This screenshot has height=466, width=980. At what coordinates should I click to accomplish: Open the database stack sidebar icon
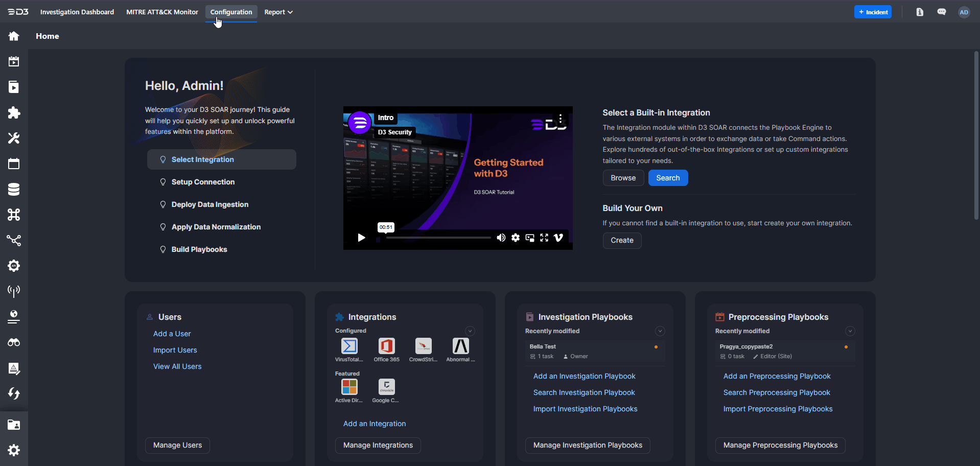coord(14,190)
